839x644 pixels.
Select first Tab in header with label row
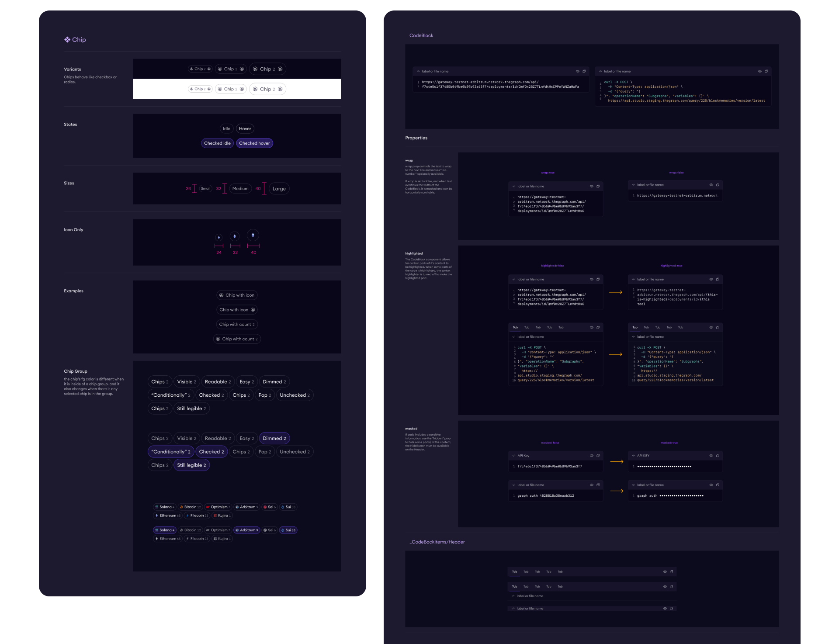tap(515, 586)
